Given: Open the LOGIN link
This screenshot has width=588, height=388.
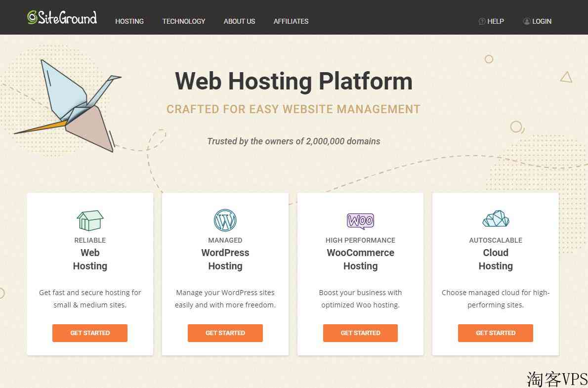Looking at the screenshot, I should (542, 21).
